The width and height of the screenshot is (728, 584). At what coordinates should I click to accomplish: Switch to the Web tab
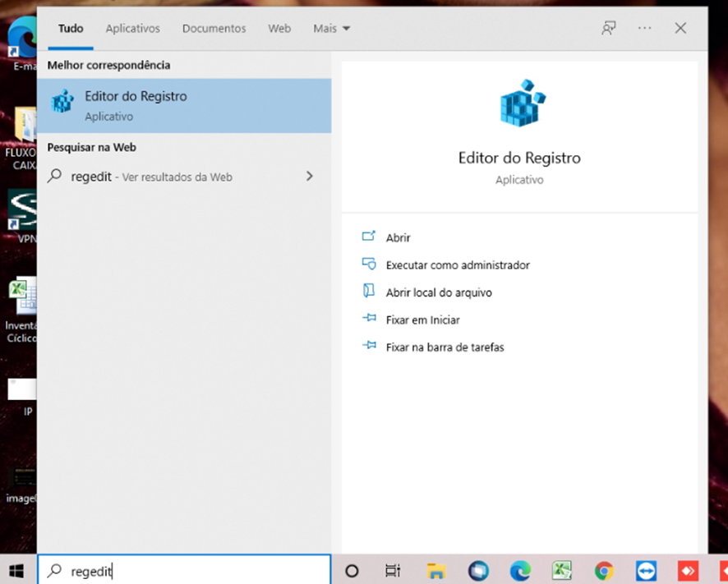[x=279, y=28]
